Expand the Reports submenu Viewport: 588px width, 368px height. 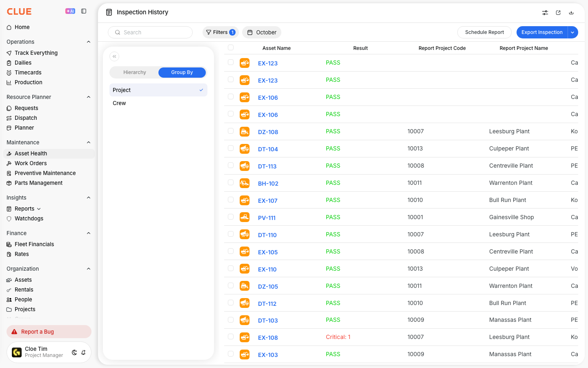tap(39, 209)
